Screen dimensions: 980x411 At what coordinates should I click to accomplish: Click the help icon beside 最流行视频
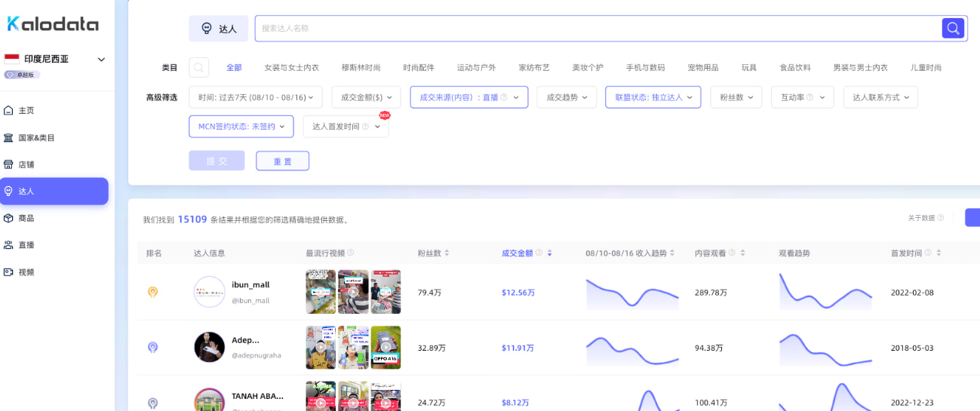350,253
